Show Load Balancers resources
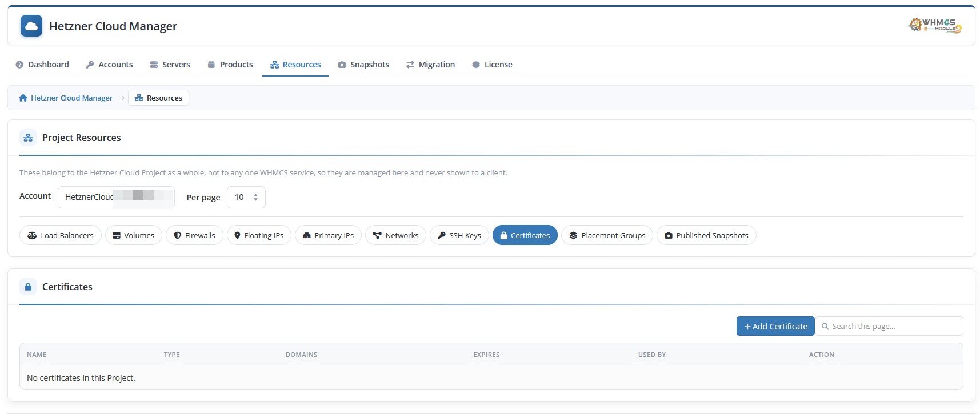The height and width of the screenshot is (418, 980). (x=61, y=235)
